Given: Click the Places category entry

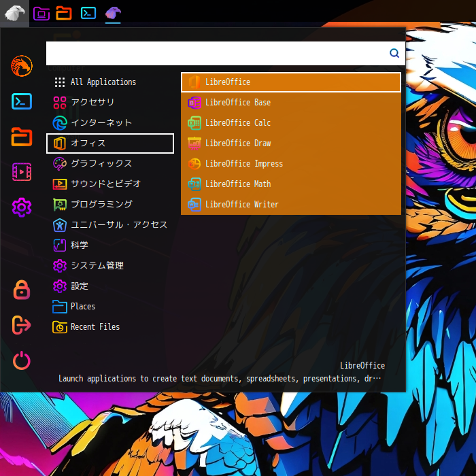Looking at the screenshot, I should pyautogui.click(x=82, y=307).
